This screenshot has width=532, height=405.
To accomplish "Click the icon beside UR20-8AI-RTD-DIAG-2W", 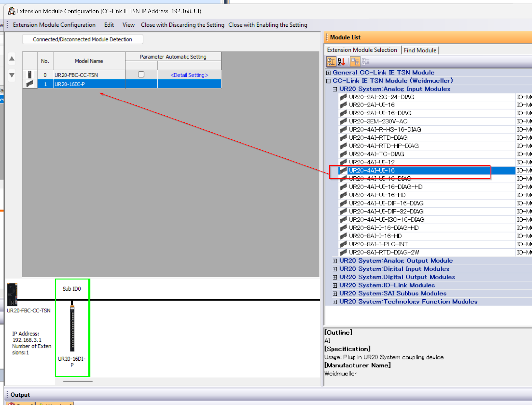I will [x=343, y=252].
